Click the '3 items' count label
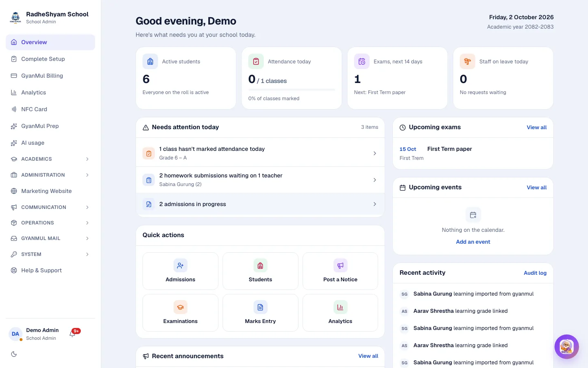 pyautogui.click(x=370, y=127)
